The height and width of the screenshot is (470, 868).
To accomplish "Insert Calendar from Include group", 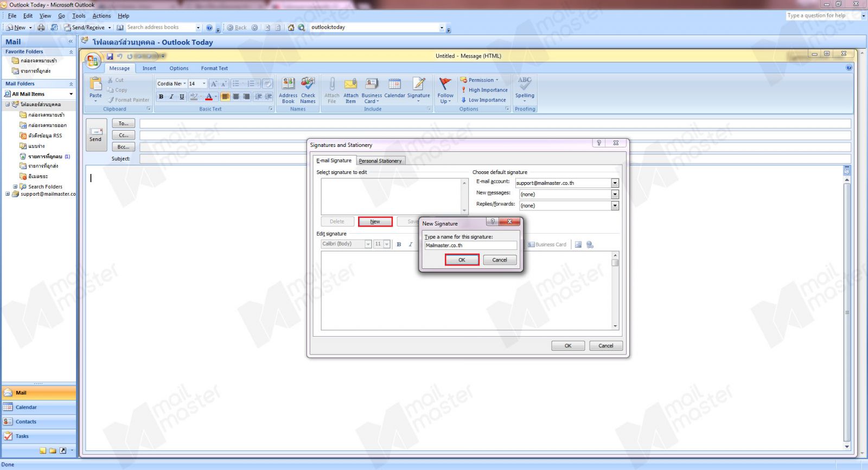I will (x=394, y=87).
